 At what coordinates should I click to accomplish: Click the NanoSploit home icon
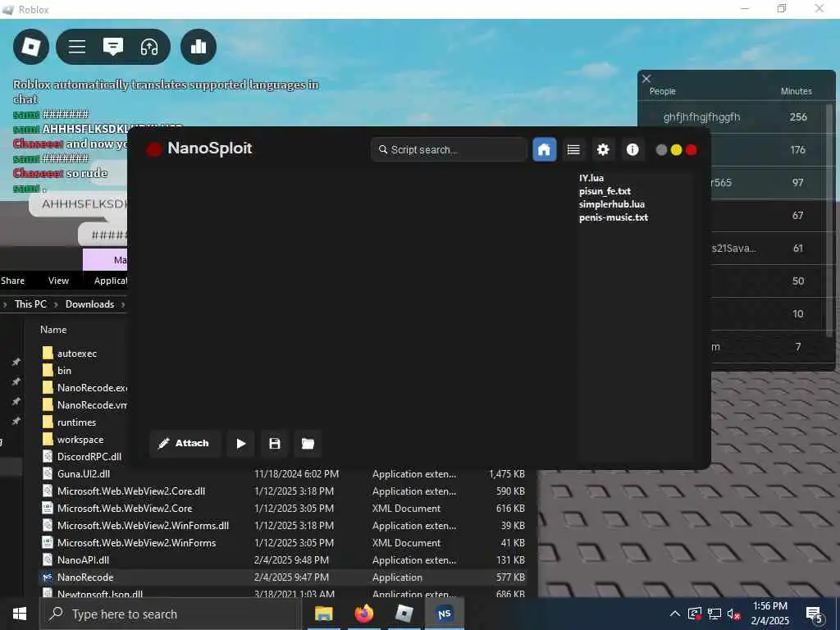545,149
